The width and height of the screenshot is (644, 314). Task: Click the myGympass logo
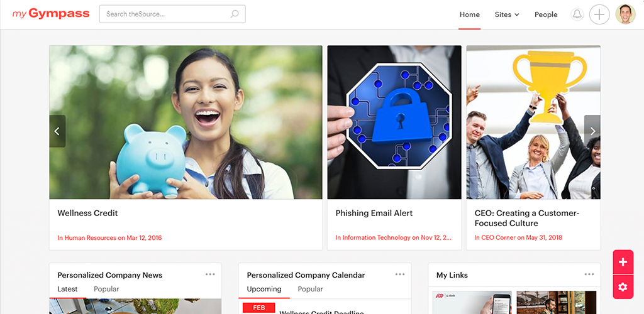tap(50, 14)
